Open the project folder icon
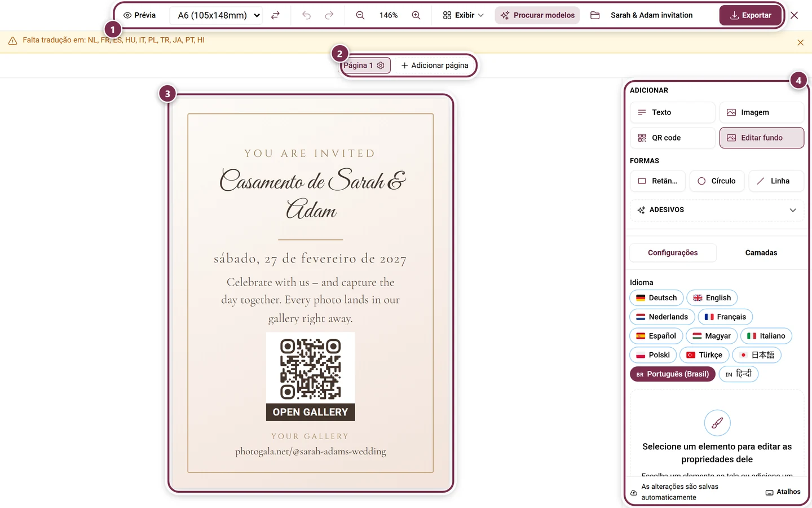Image resolution: width=812 pixels, height=508 pixels. click(595, 15)
